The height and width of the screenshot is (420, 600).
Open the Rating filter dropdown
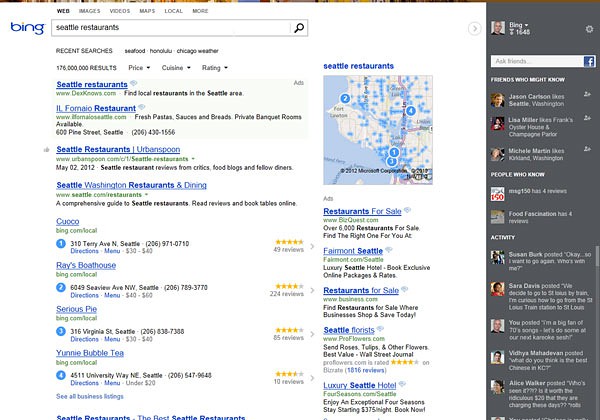[216, 67]
